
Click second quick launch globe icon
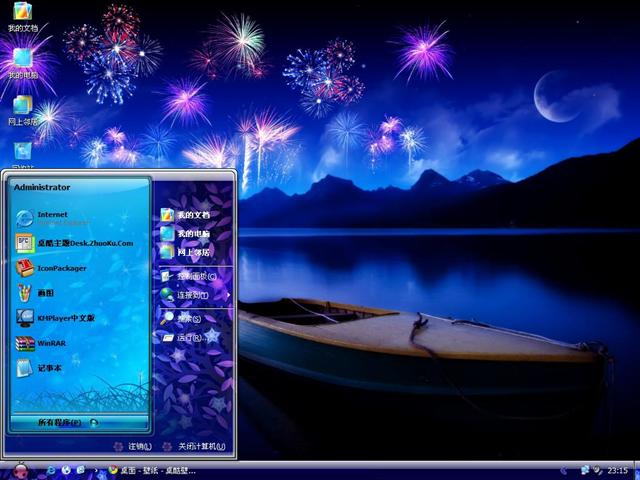66,471
